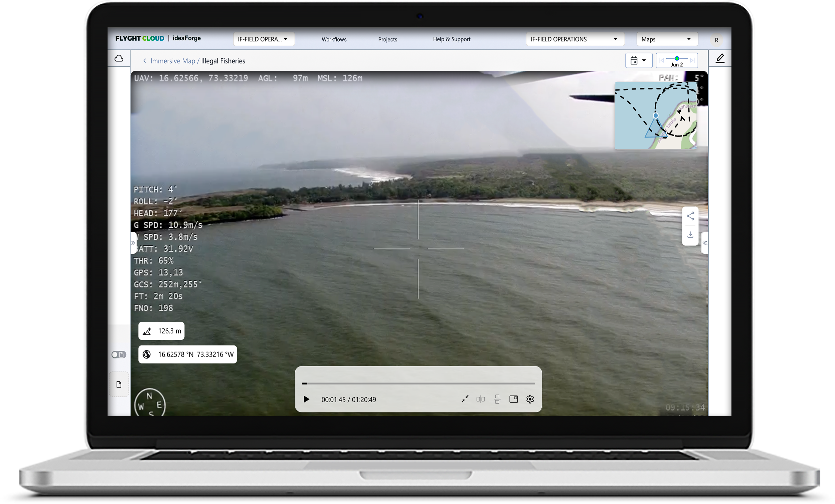The width and height of the screenshot is (835, 504).
Task: Open the calendar date dropdown
Action: click(x=639, y=61)
